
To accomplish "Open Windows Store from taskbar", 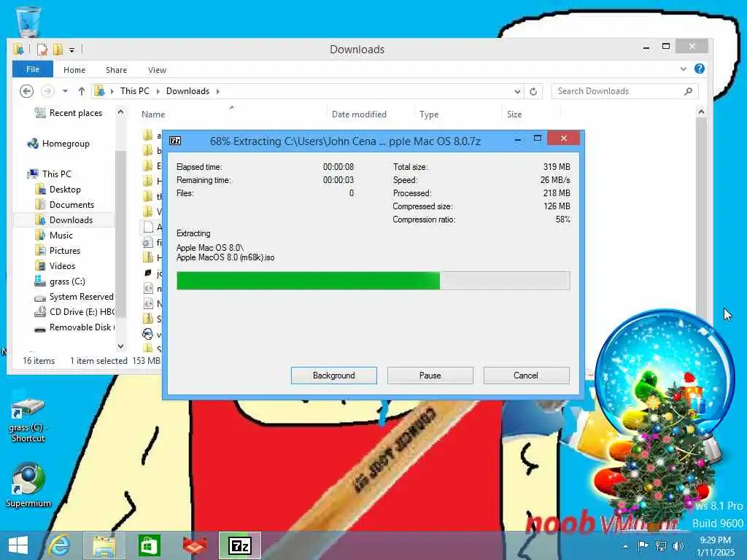I will (149, 545).
